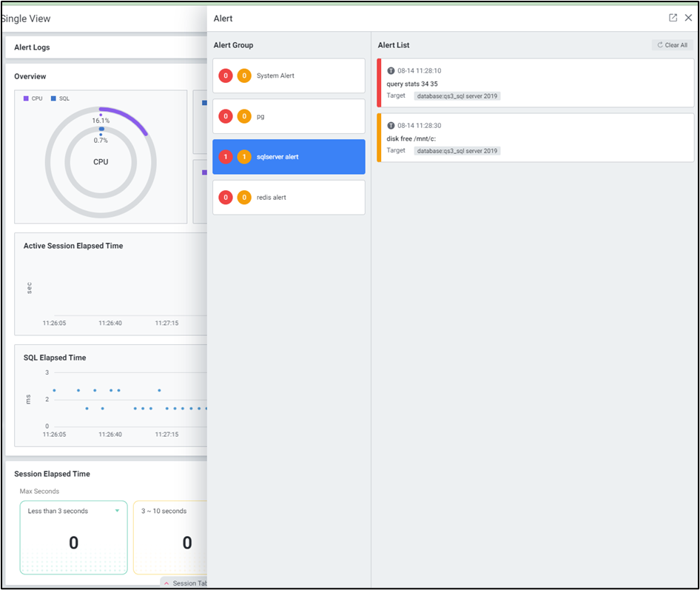Toggle the SQL legend item
The image size is (700, 590).
[60, 98]
